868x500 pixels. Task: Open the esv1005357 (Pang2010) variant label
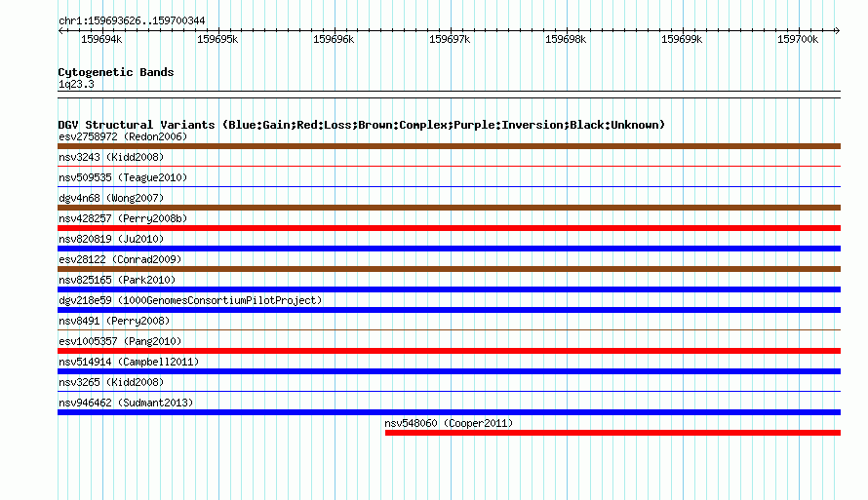point(120,341)
